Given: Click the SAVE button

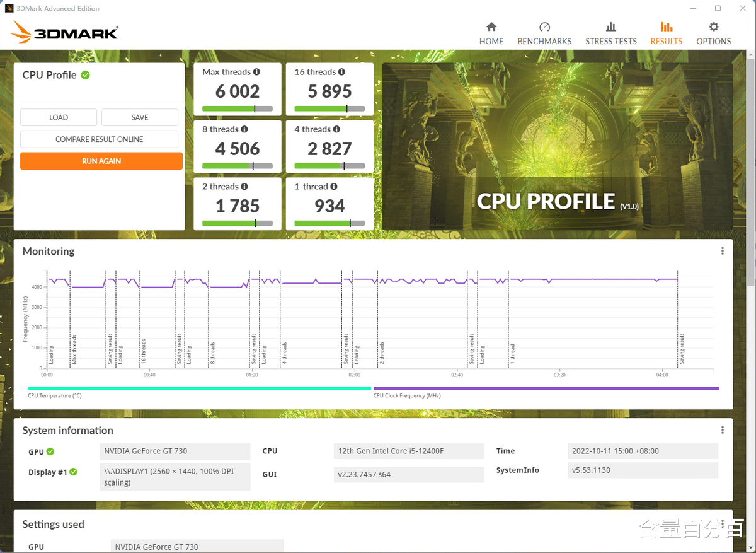Looking at the screenshot, I should [x=139, y=117].
